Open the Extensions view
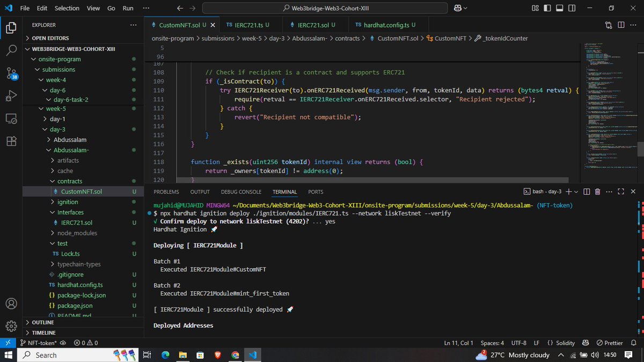This screenshot has width=644, height=362. (11, 141)
